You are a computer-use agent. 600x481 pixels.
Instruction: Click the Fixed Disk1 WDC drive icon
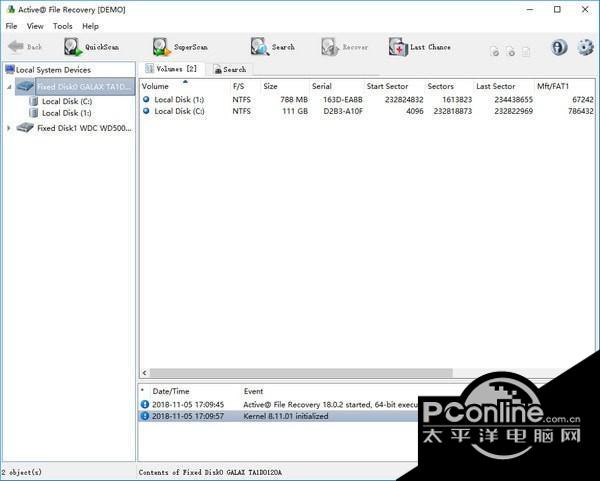[x=25, y=128]
